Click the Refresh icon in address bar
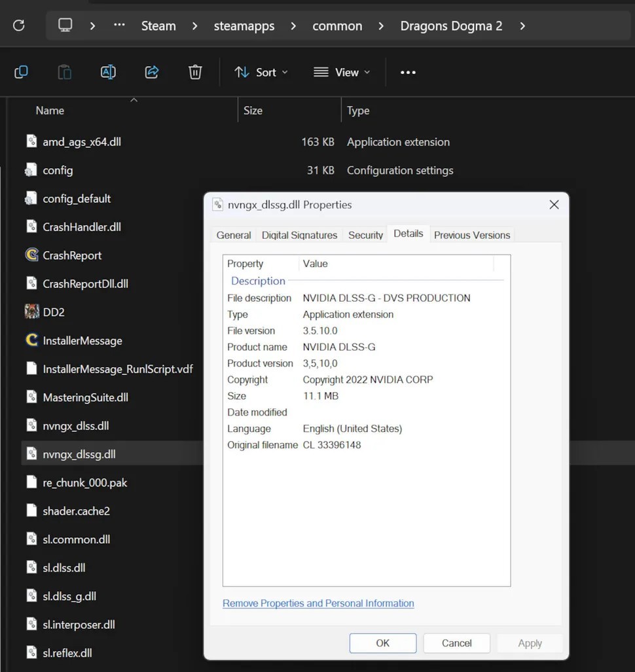 tap(19, 26)
